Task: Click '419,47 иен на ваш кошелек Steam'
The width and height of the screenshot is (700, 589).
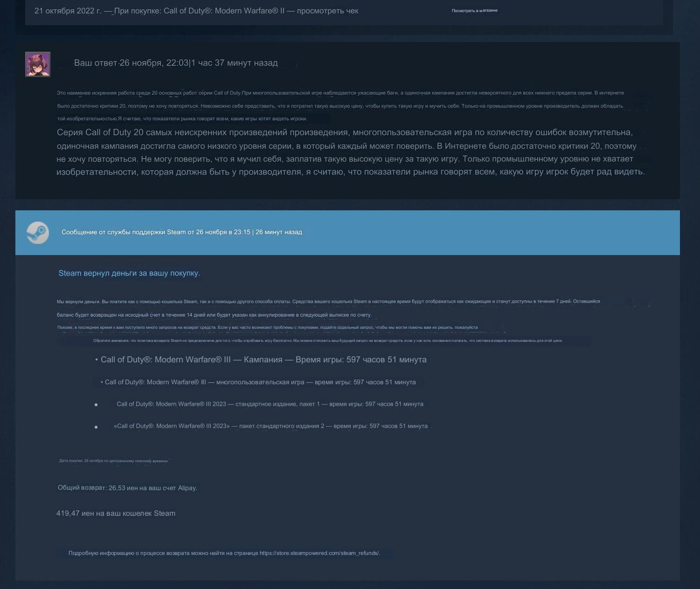Action: (116, 513)
